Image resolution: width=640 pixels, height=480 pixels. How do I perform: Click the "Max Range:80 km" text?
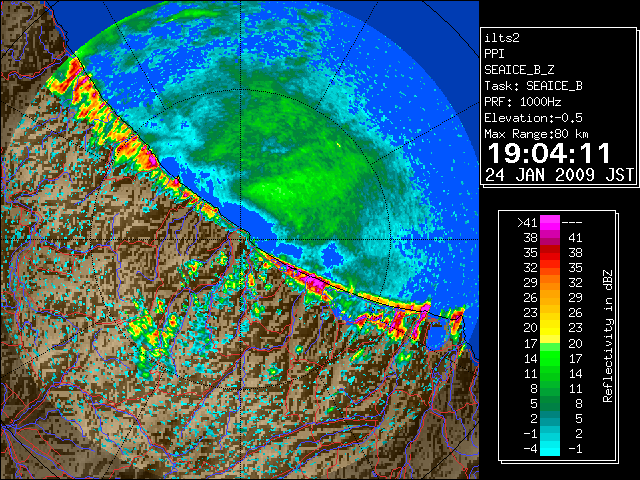[x=536, y=134]
